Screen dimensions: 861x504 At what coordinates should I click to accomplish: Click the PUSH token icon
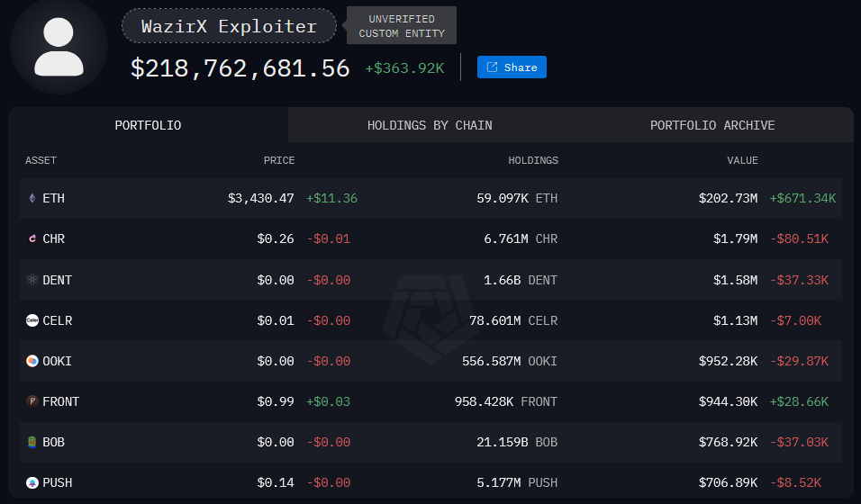click(32, 482)
